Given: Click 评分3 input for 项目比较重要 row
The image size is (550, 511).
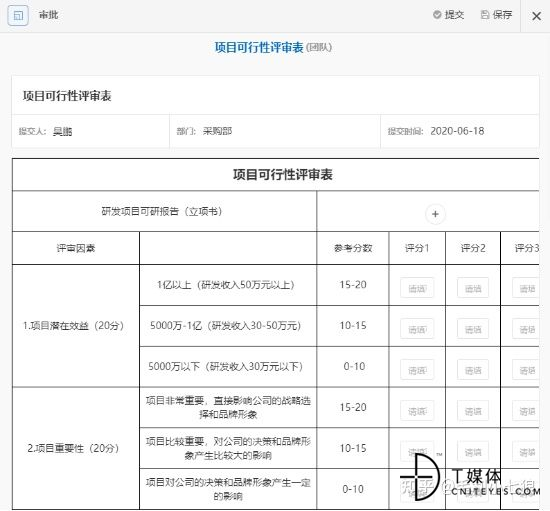Looking at the screenshot, I should [525, 451].
